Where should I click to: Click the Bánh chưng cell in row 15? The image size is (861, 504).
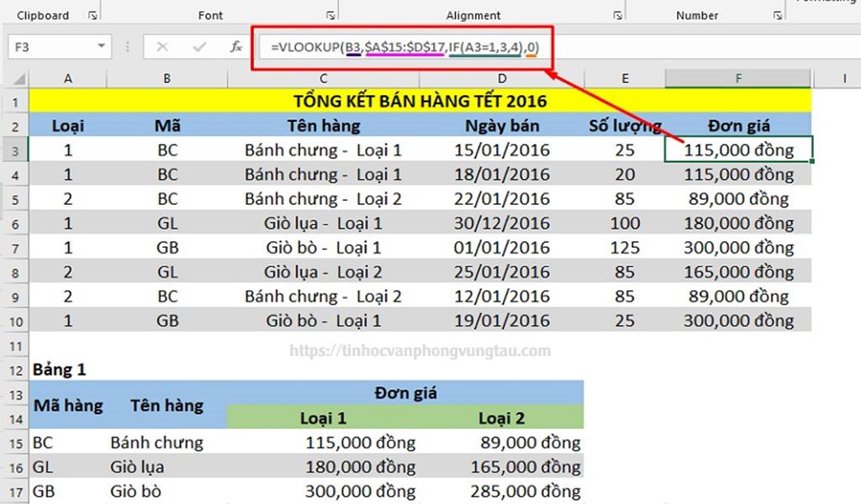167,442
